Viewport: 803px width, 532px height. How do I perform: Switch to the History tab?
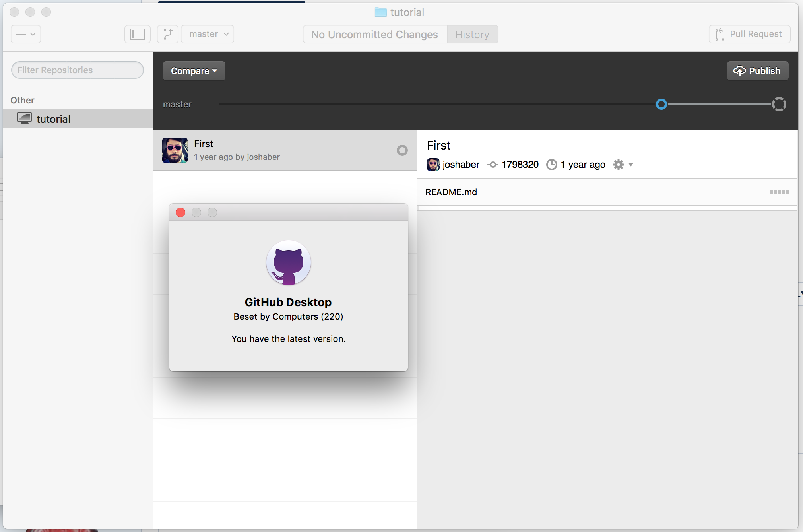[472, 35]
